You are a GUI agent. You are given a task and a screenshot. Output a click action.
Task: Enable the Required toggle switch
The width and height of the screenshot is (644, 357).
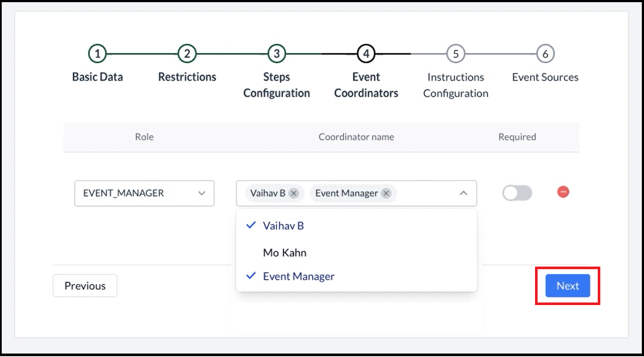coord(517,193)
